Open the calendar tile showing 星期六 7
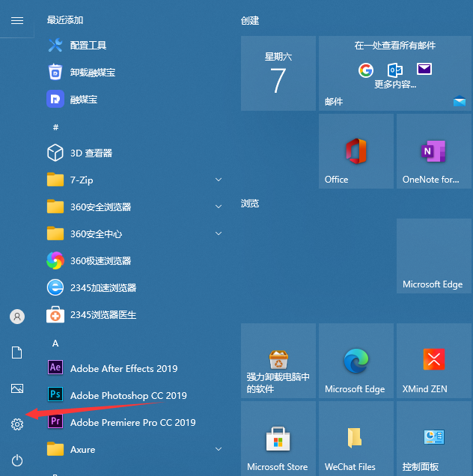Screen dimensions: 473x476 pyautogui.click(x=278, y=73)
